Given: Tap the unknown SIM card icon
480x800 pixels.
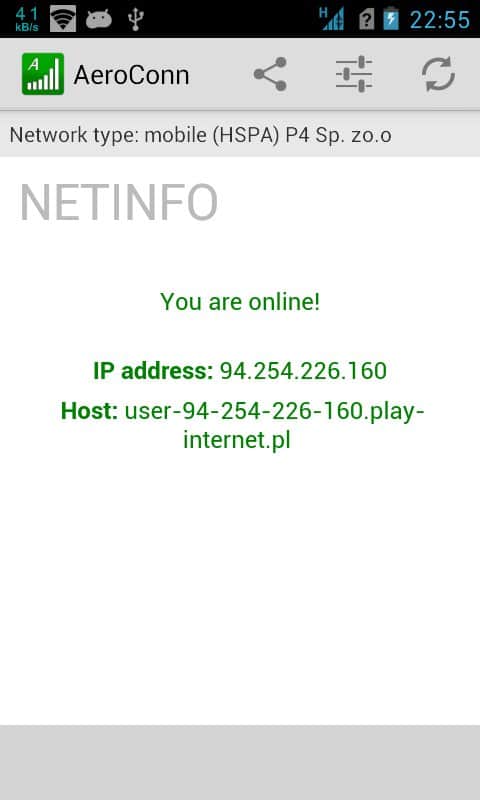Looking at the screenshot, I should [x=366, y=20].
